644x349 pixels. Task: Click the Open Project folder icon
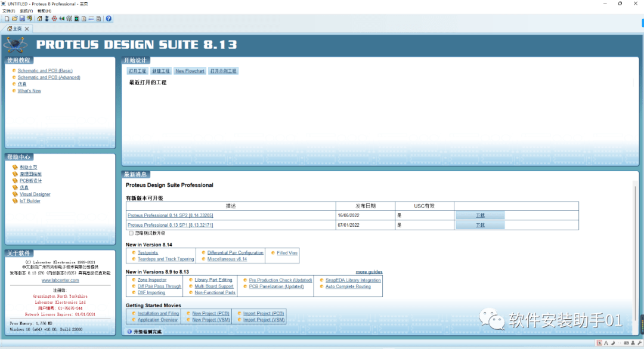point(15,18)
